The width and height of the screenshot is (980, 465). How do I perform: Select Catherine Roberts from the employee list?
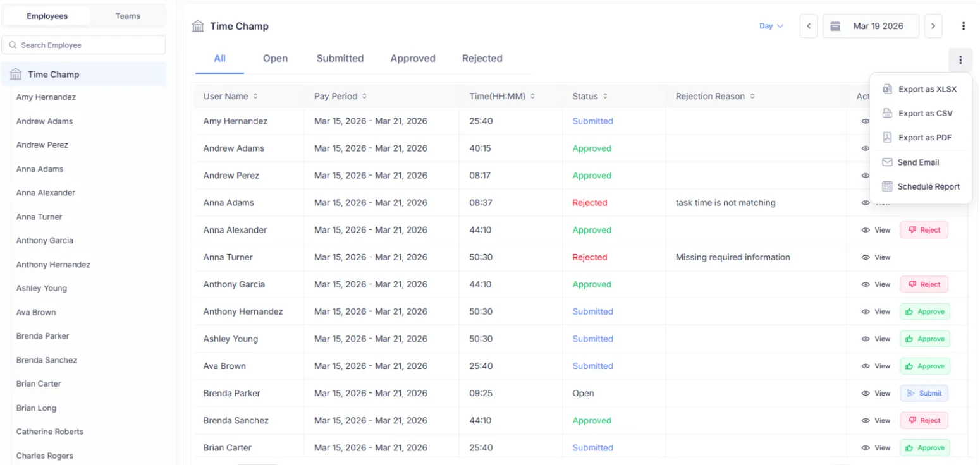[x=49, y=432]
